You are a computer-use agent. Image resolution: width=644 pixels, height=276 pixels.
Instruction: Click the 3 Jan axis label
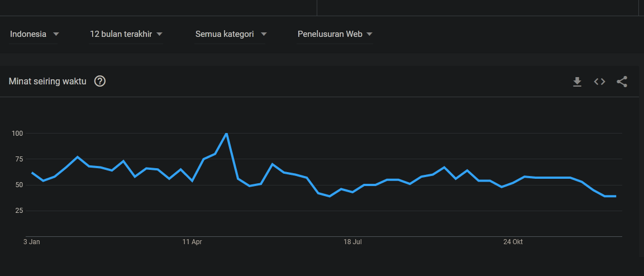point(32,242)
